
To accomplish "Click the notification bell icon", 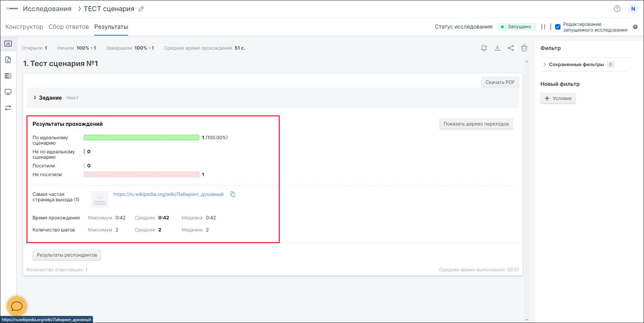I will point(484,48).
